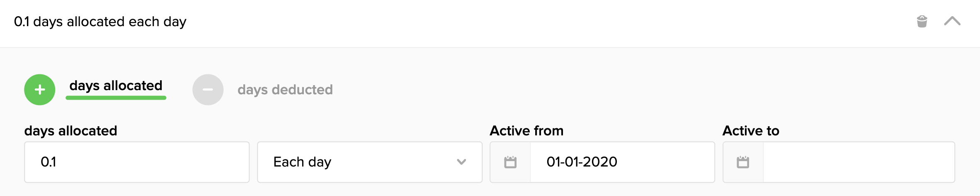980x196 pixels.
Task: Click the 01-01-2020 date field
Action: (622, 162)
